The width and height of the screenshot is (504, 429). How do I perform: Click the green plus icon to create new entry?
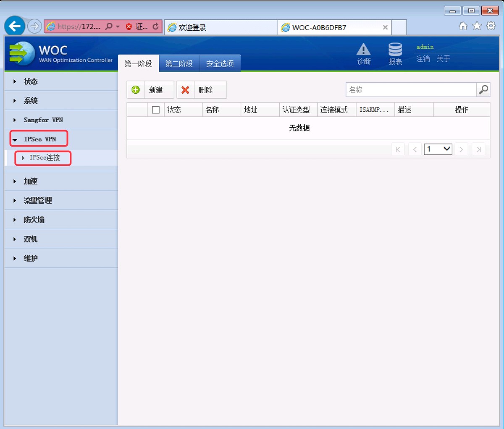click(135, 89)
